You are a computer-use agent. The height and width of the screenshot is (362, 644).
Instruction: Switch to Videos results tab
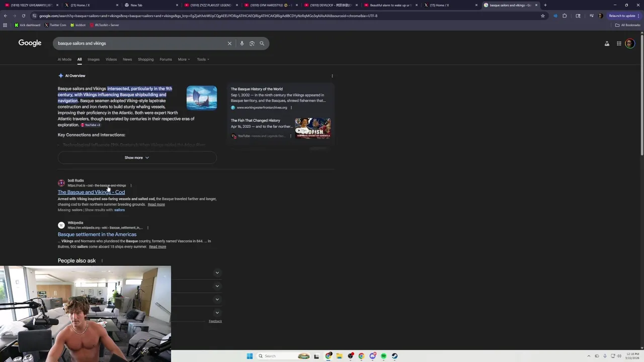click(111, 59)
